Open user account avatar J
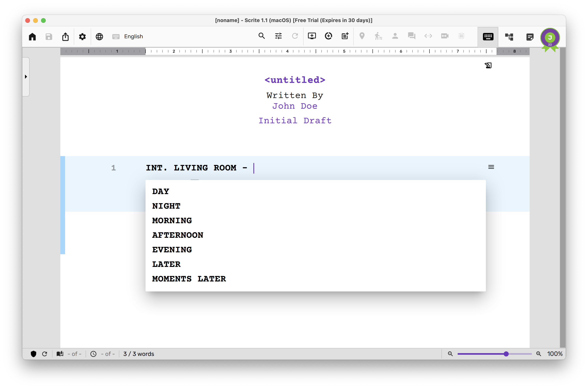This screenshot has width=588, height=389. click(x=550, y=38)
